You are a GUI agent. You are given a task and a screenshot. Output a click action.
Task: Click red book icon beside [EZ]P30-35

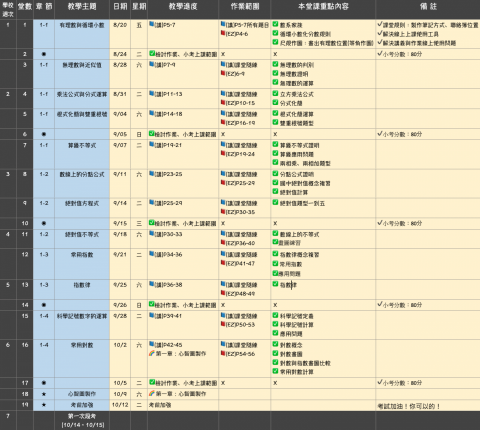tap(223, 211)
